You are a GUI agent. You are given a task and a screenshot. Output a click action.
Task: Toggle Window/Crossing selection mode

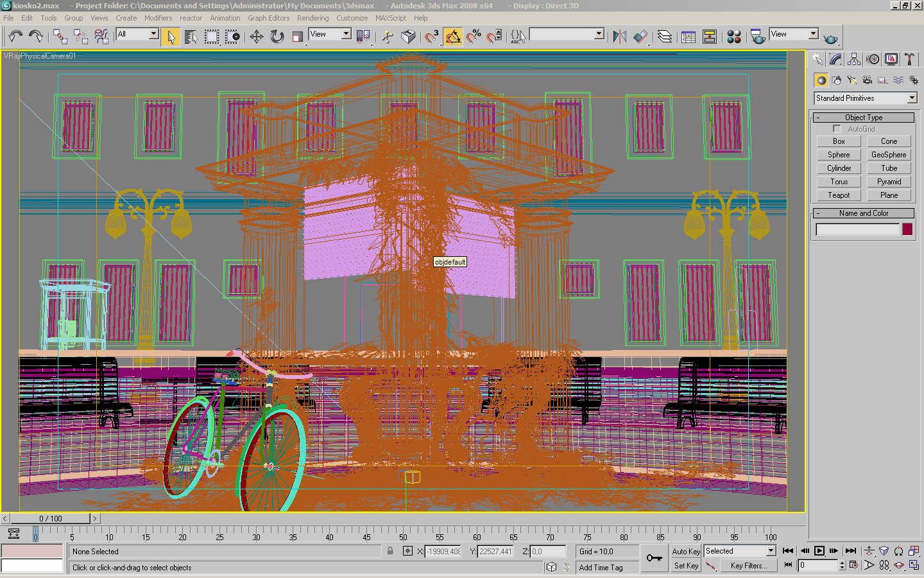click(x=232, y=37)
